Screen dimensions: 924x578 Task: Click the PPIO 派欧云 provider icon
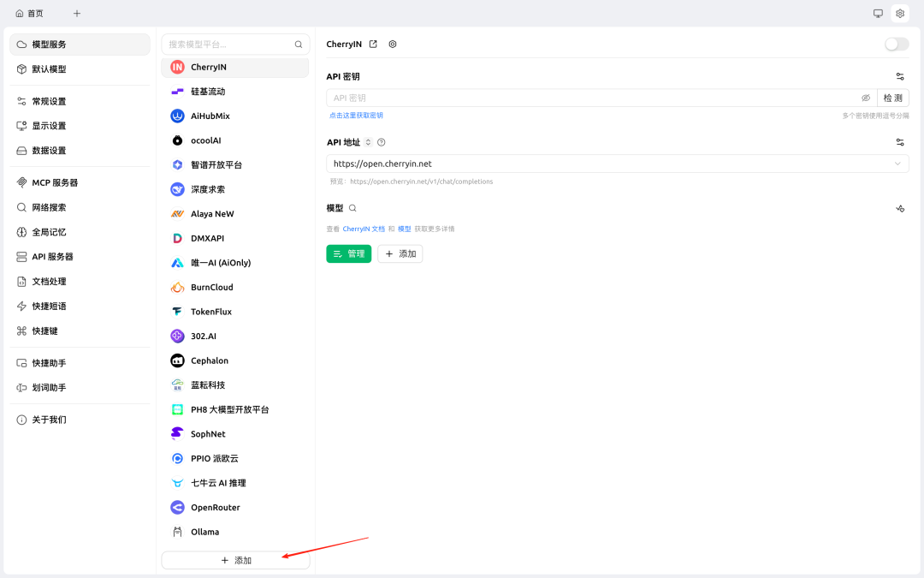[177, 459]
